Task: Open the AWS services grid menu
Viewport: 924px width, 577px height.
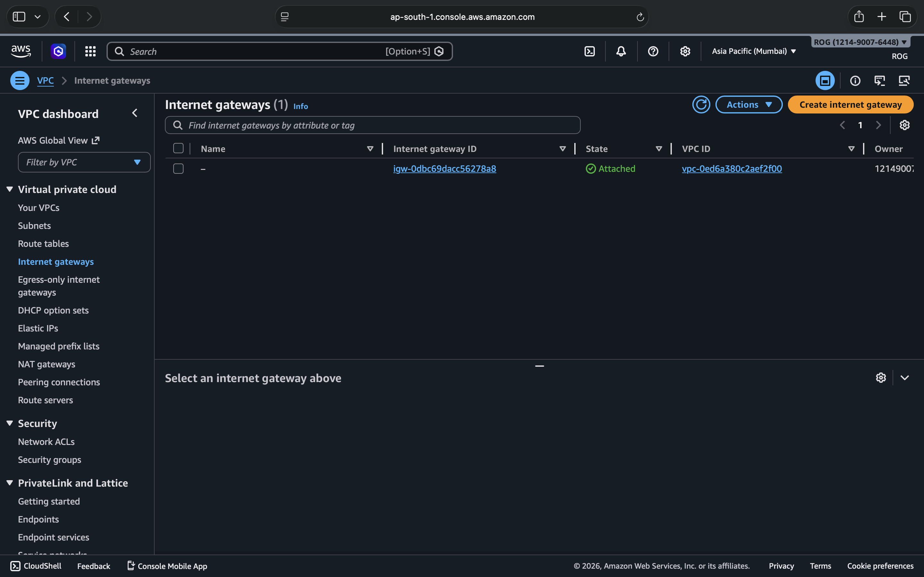Action: (x=90, y=51)
